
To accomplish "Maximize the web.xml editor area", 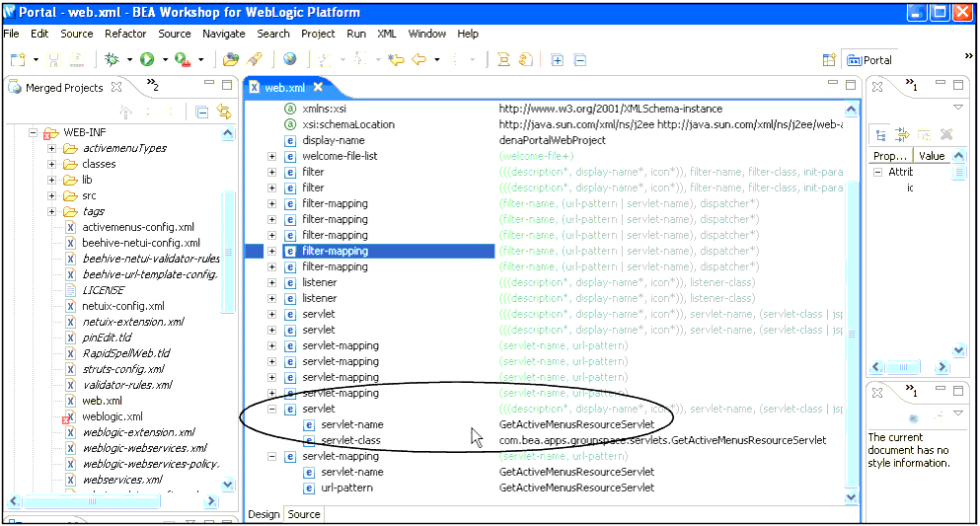I will coord(851,84).
